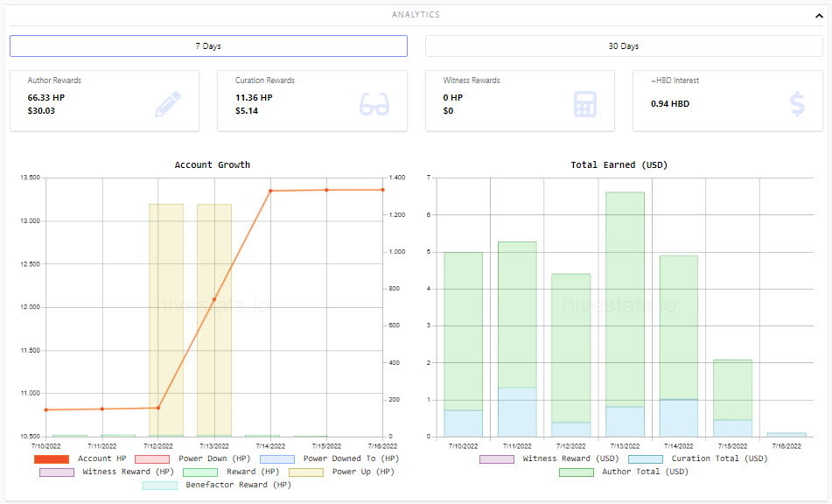This screenshot has height=504, width=832.
Task: Collapse the Analytics panel with the chevron
Action: pos(819,16)
